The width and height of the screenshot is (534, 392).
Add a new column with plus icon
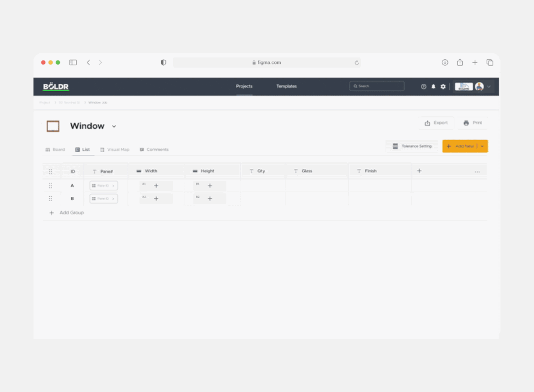(x=419, y=171)
